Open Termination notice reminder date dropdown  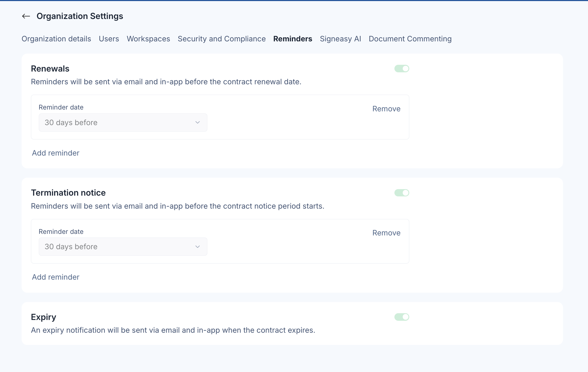tap(123, 247)
